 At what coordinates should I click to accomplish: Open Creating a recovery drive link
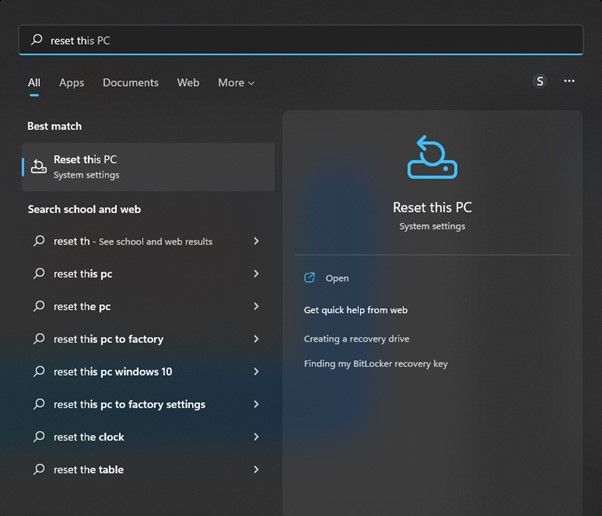click(x=356, y=339)
